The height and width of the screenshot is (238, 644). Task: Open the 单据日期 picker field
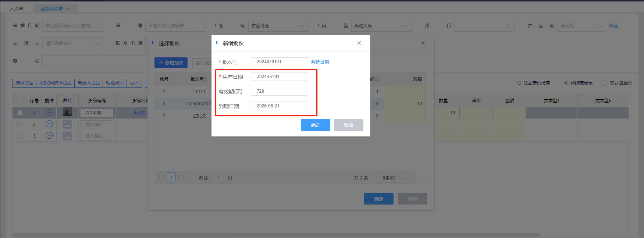pos(72,26)
